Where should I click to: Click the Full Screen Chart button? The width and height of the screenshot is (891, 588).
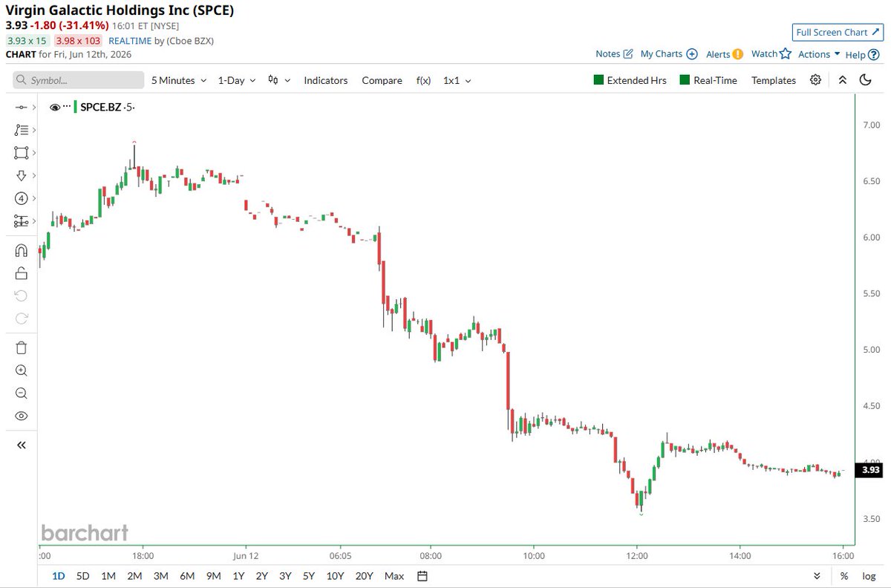tap(837, 32)
